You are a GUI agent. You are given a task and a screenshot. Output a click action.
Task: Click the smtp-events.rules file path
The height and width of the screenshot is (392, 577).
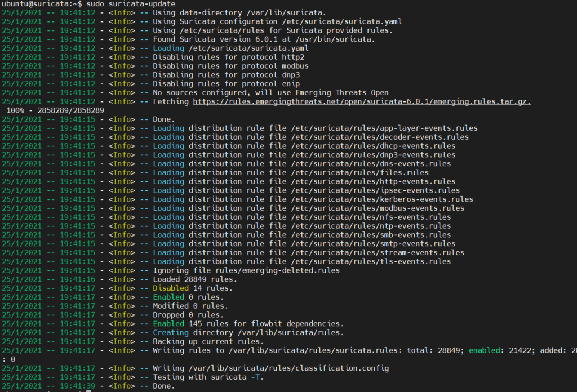click(373, 243)
